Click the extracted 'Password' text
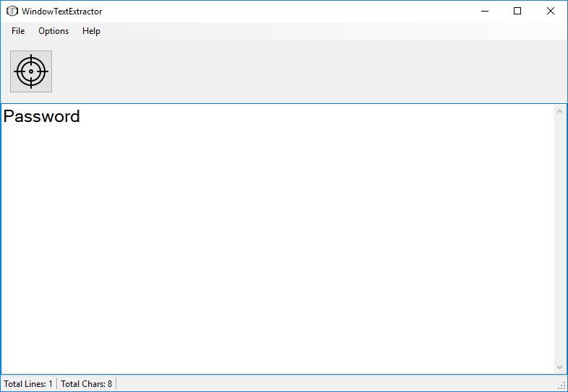Viewport: 568px width, 392px height. pos(42,116)
